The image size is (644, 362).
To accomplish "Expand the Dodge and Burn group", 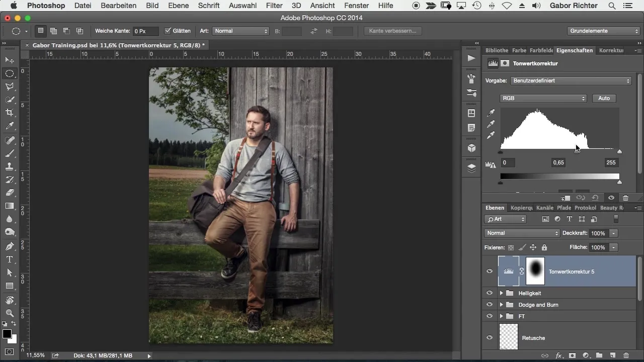I will click(501, 305).
